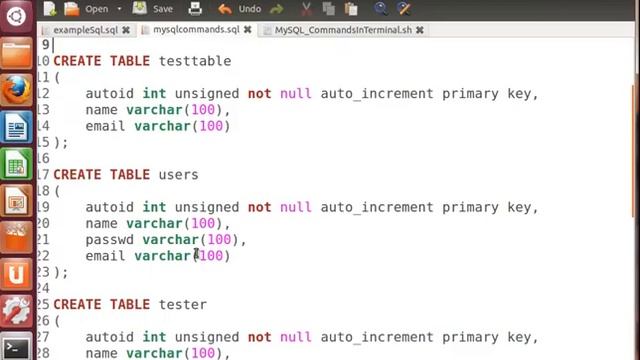Expand the Open recent files dropdown arrow
This screenshot has height=360, width=640.
coord(119,9)
